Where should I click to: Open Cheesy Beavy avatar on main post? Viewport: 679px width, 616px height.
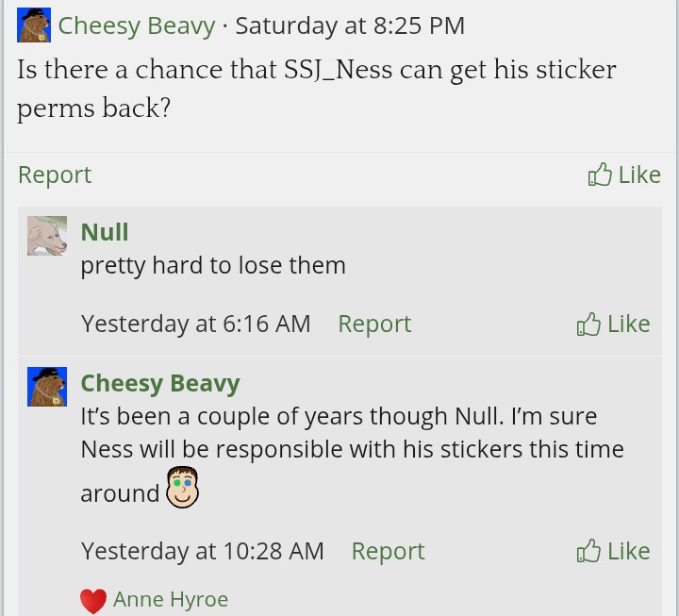tap(34, 25)
